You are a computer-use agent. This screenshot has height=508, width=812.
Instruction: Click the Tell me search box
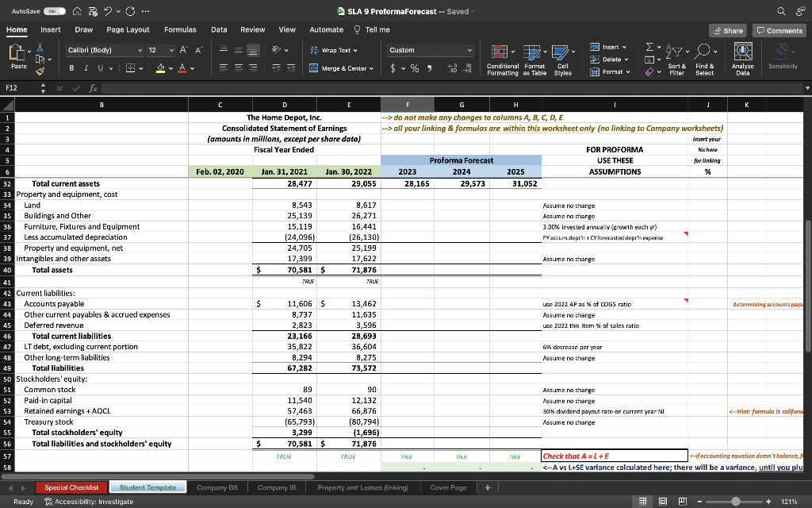tap(372, 29)
